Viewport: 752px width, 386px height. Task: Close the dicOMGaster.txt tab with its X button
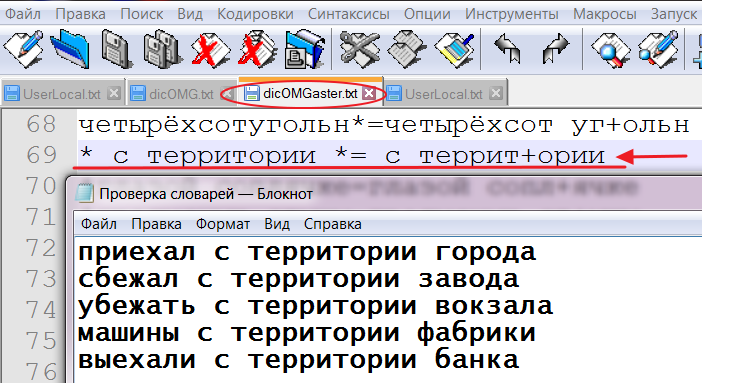point(368,94)
